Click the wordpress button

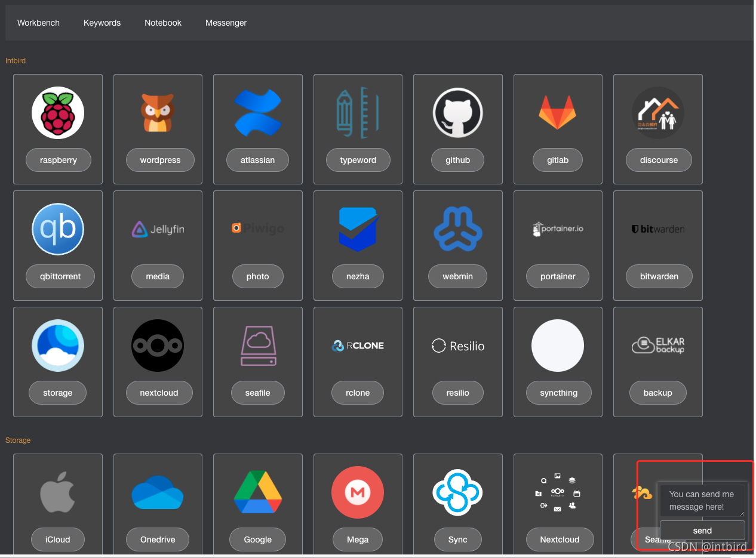160,160
